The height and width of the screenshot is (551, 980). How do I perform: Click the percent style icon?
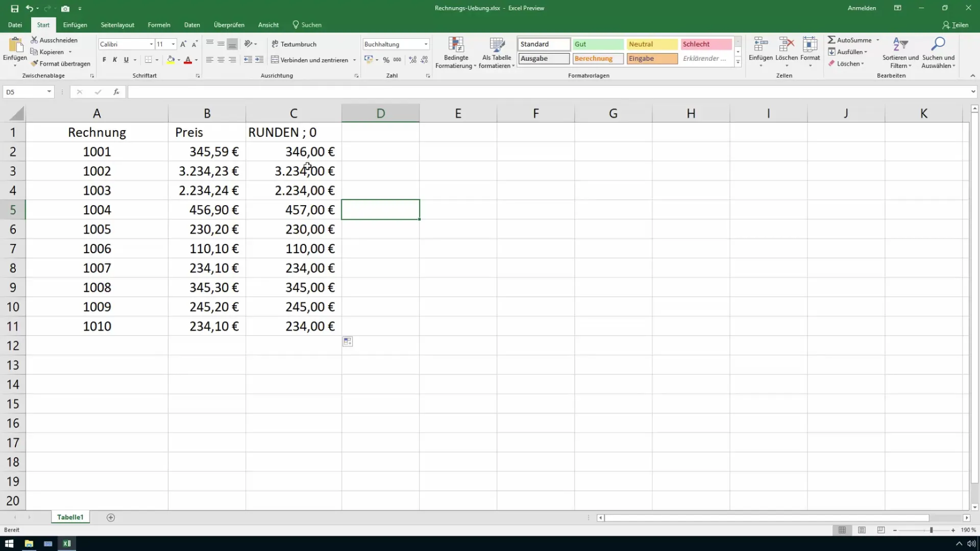386,60
